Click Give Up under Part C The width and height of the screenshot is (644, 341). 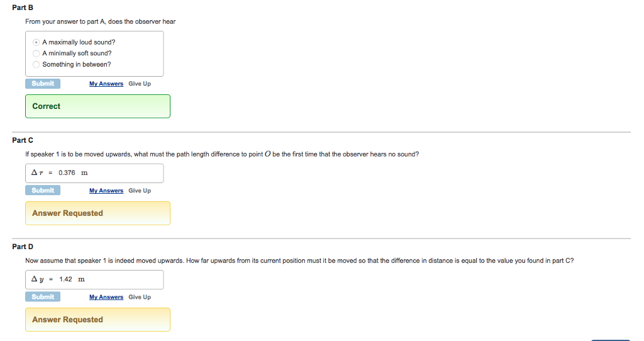140,191
